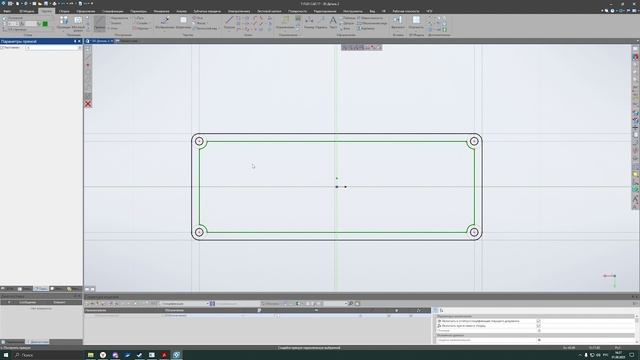Open the notification center in system tray
640x360 pixels.
click(x=632, y=355)
